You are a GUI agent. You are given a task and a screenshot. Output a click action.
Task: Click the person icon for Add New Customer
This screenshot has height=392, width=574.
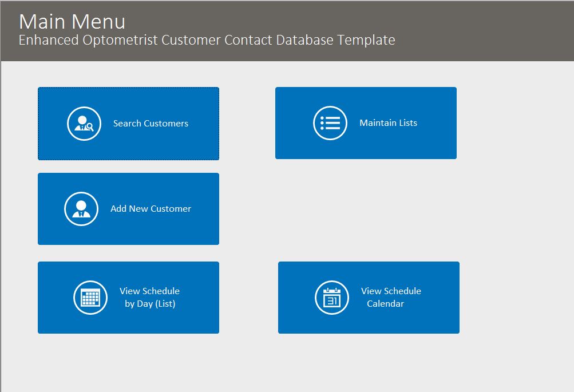pos(81,209)
